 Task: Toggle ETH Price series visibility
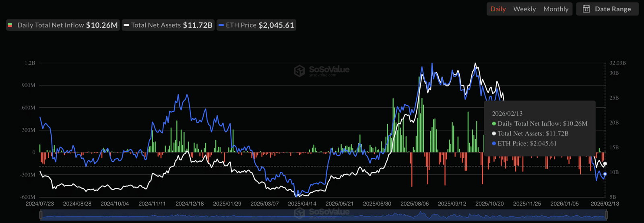[256, 25]
